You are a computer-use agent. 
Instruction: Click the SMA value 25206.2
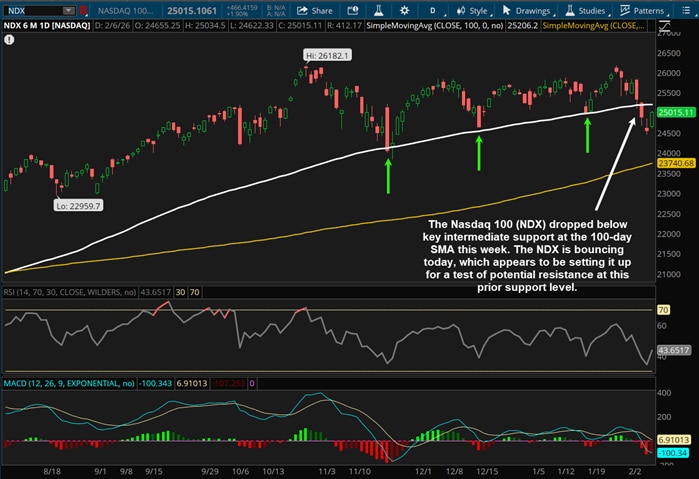(x=522, y=25)
